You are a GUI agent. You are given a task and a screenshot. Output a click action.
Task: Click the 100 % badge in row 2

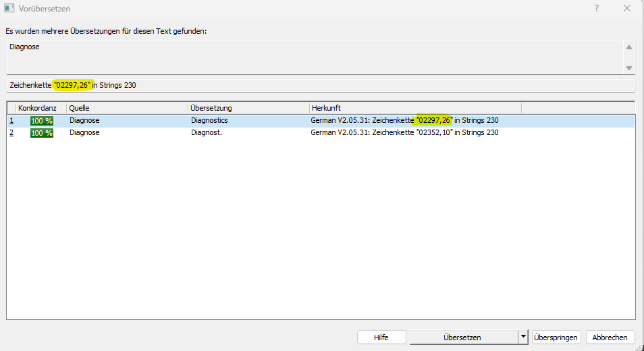point(42,133)
